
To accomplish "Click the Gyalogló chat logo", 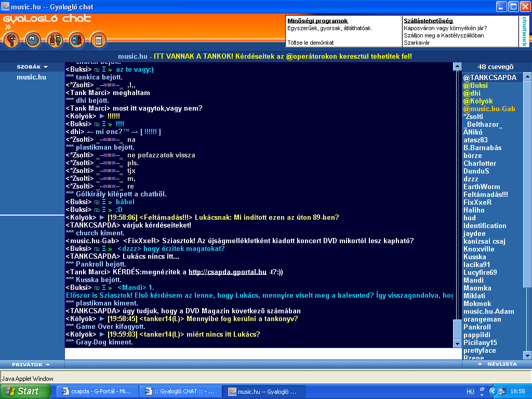I will (47, 19).
